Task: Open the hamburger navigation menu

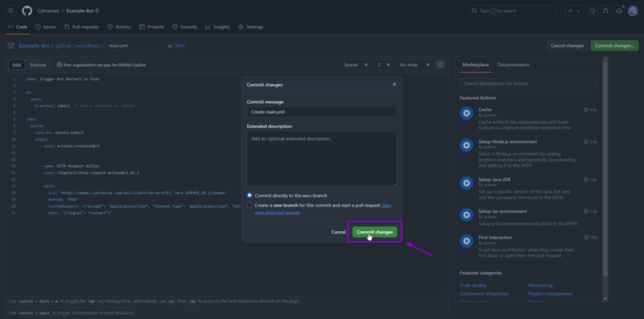Action: [x=11, y=11]
